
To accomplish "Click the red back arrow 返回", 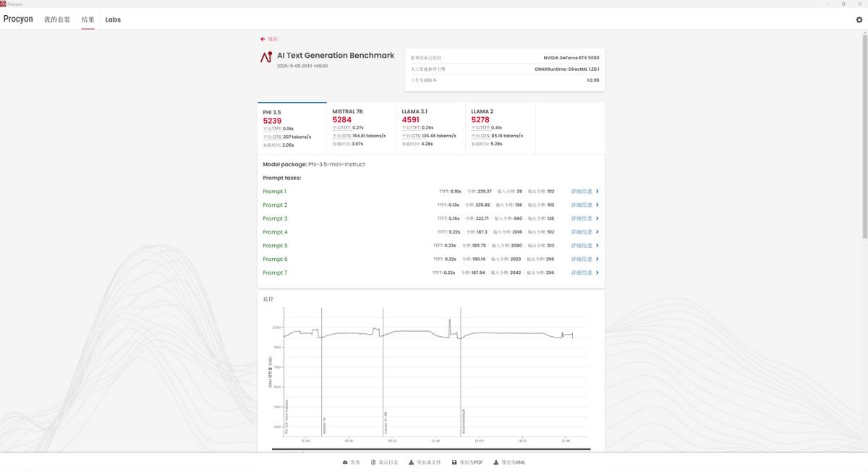I will (269, 39).
